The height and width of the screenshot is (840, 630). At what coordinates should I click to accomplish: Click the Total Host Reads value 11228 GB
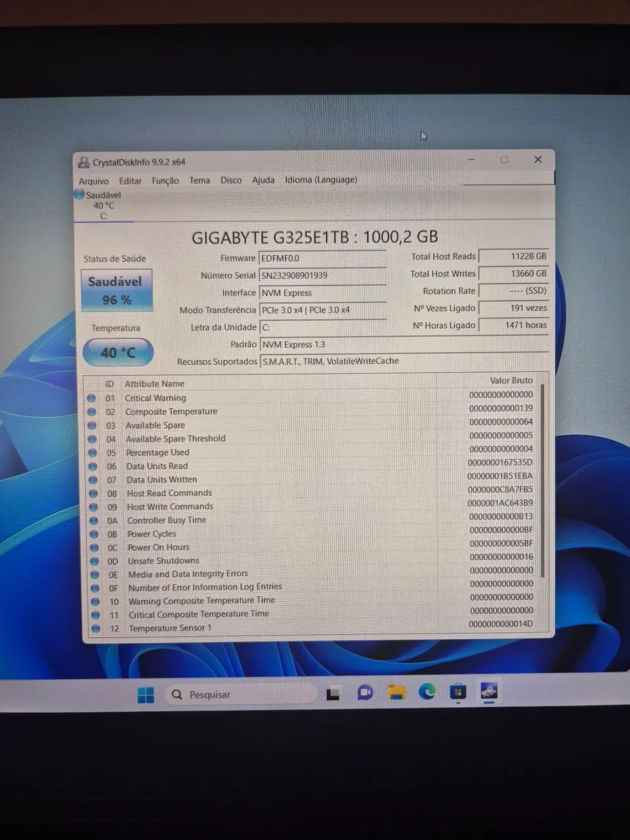tap(514, 257)
